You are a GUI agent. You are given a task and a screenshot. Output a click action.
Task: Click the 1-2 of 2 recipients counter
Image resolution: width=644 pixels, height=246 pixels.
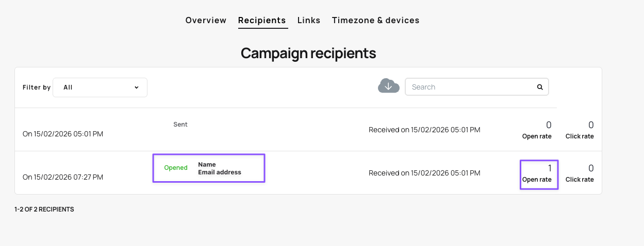[44, 209]
